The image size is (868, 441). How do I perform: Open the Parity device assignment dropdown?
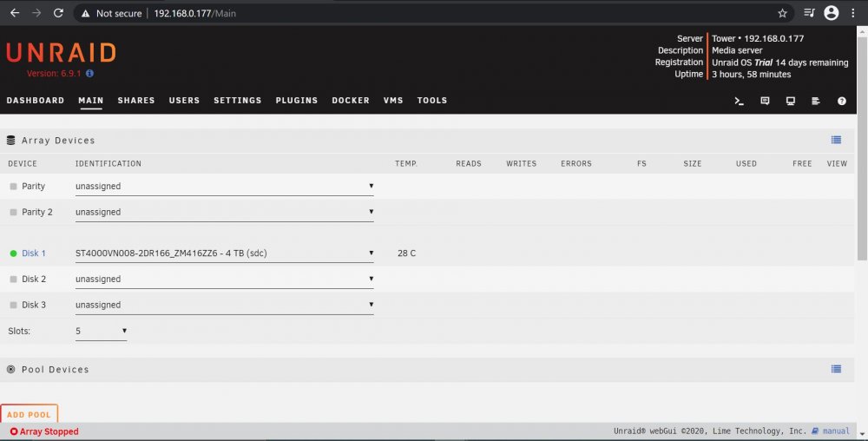pyautogui.click(x=224, y=187)
